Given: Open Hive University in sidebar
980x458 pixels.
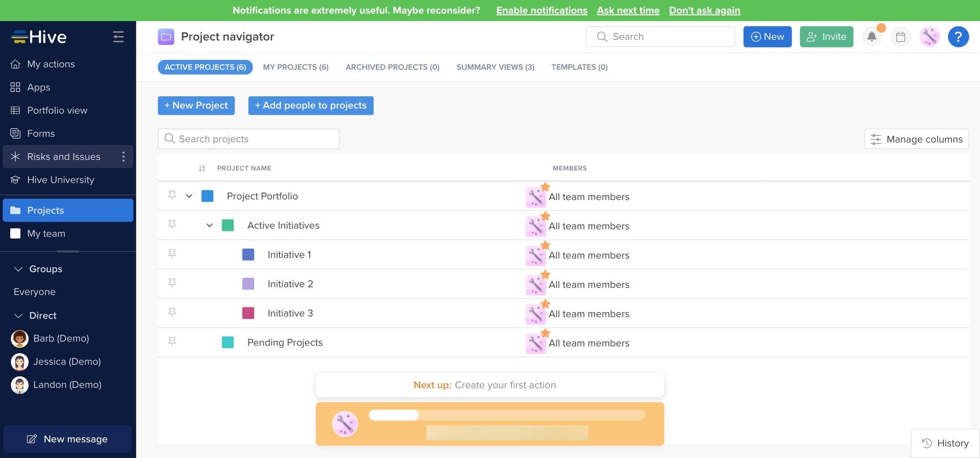Looking at the screenshot, I should coord(68,180).
